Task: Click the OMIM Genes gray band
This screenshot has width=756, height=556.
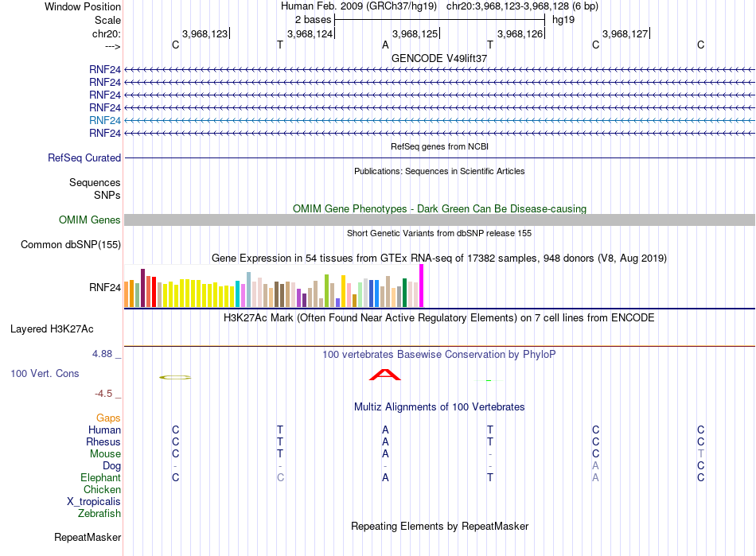Action: (439, 220)
